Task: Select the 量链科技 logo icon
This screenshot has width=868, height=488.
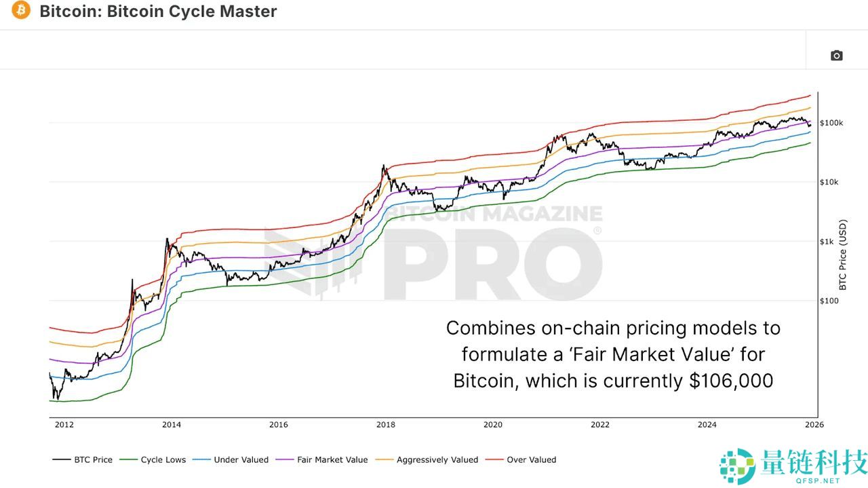Action: coord(736,464)
